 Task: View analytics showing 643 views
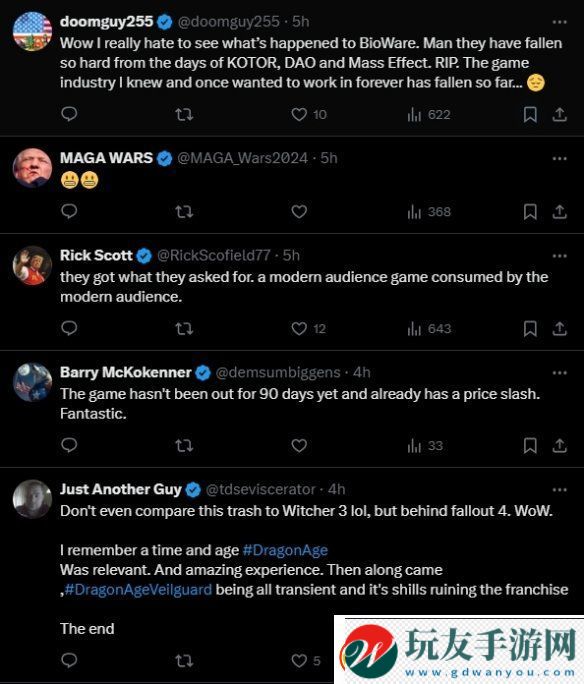(x=429, y=328)
